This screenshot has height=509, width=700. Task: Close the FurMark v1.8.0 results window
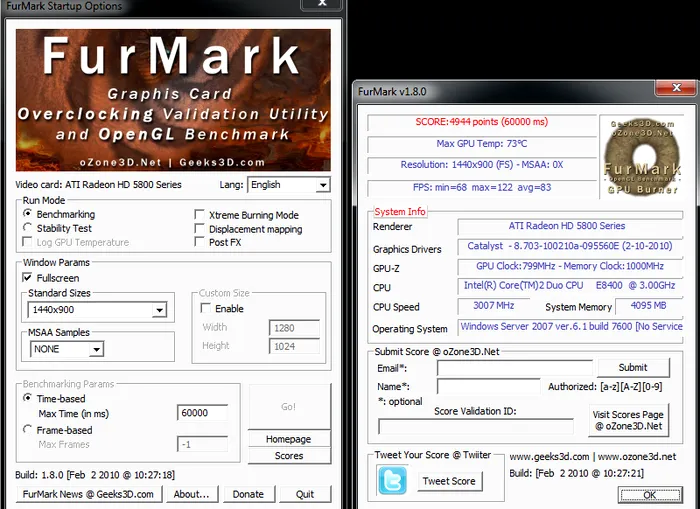pyautogui.click(x=675, y=88)
